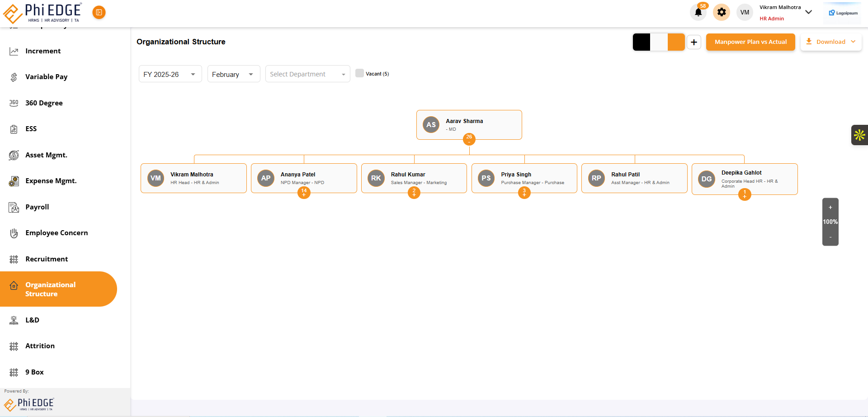Open the Payroll icon in sidebar

(14, 207)
